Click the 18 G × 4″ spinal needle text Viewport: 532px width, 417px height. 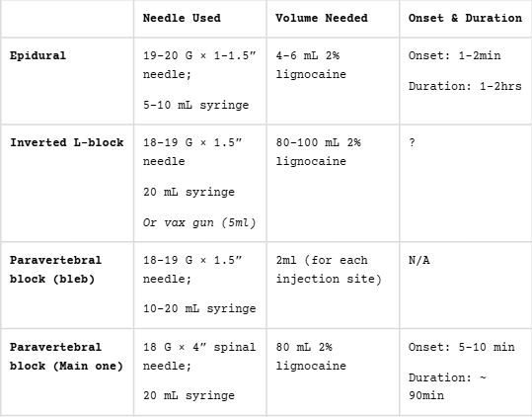pos(199,357)
